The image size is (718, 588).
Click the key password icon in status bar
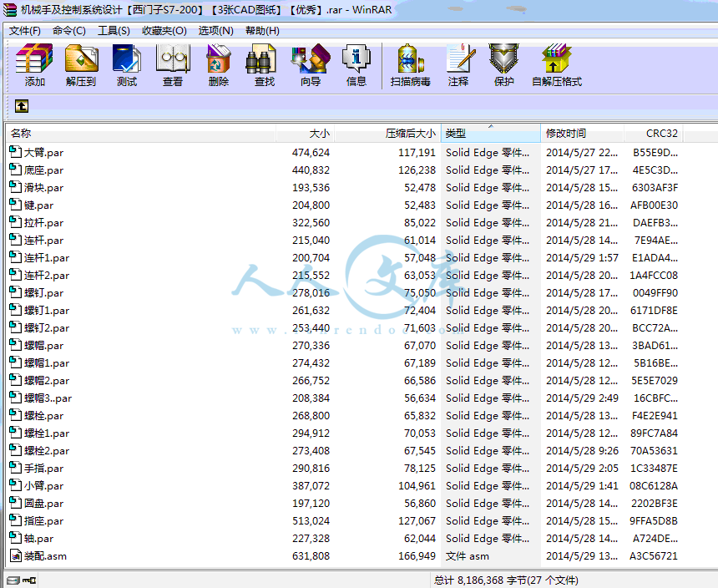tap(29, 580)
